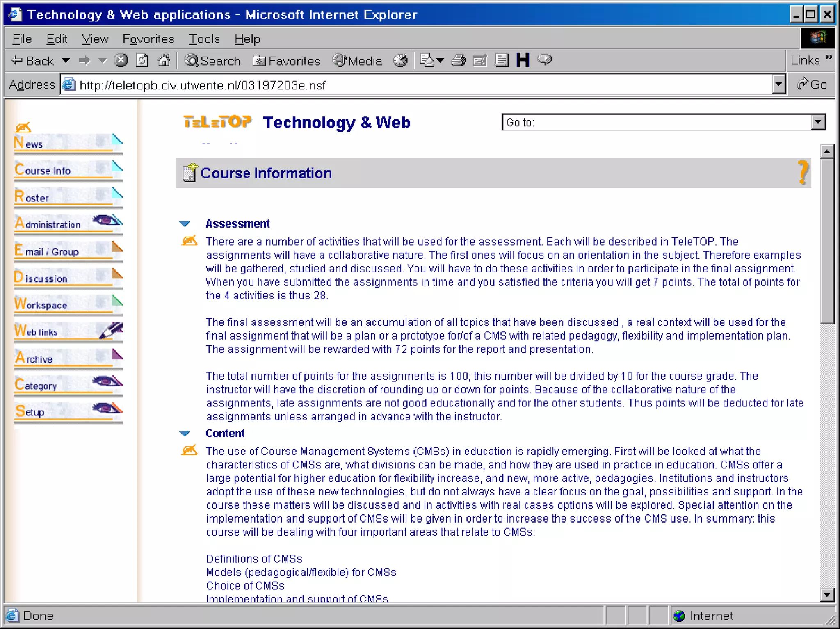Click the Print toolbar icon

point(458,61)
